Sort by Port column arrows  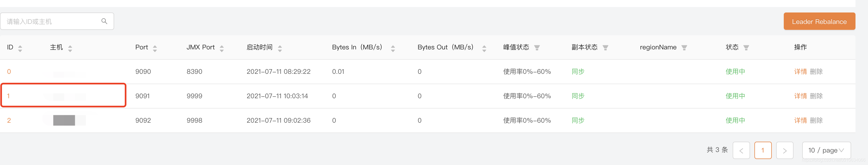[x=155, y=48]
